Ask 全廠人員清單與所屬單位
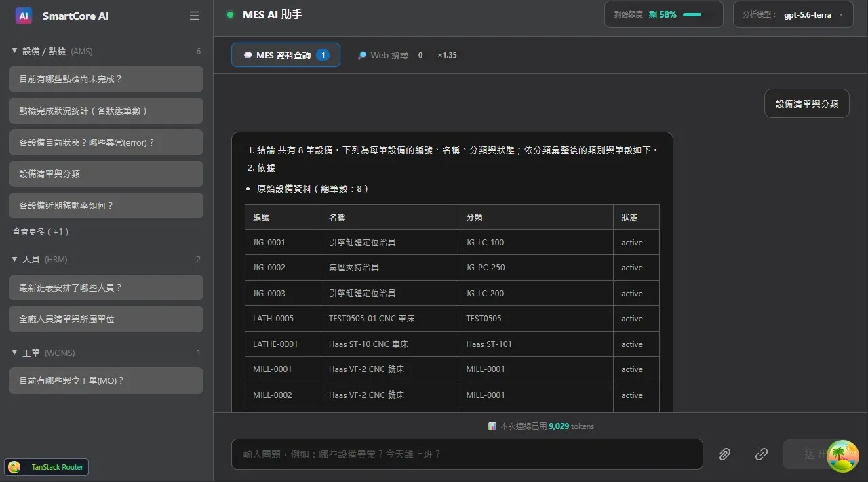 [x=106, y=319]
